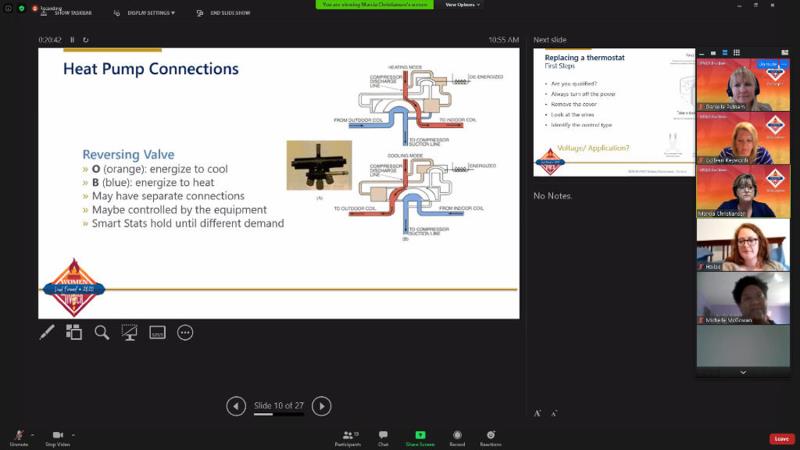Image resolution: width=800 pixels, height=450 pixels.
Task: Click the slide progress bar
Action: click(278, 414)
